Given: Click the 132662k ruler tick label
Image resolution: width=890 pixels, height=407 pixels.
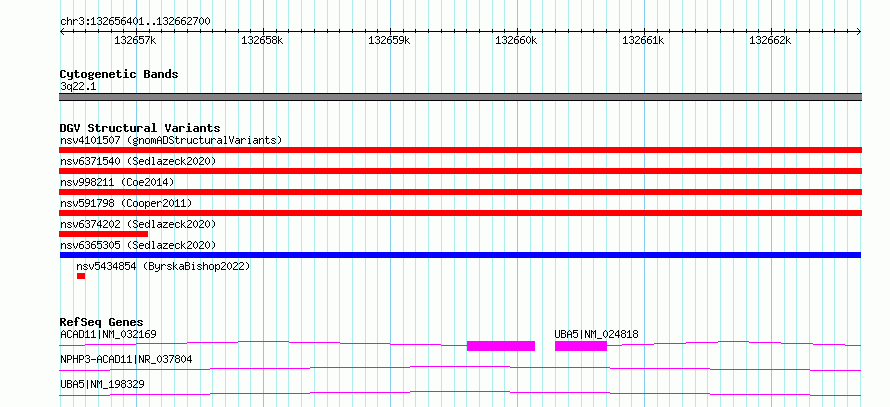Looking at the screenshot, I should 771,41.
